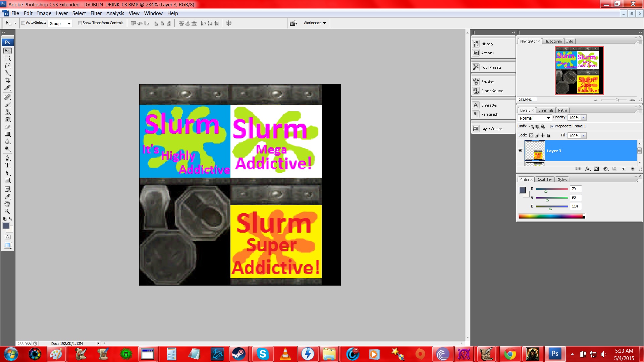Image resolution: width=644 pixels, height=362 pixels.
Task: Open the Analysis menu
Action: 115,13
